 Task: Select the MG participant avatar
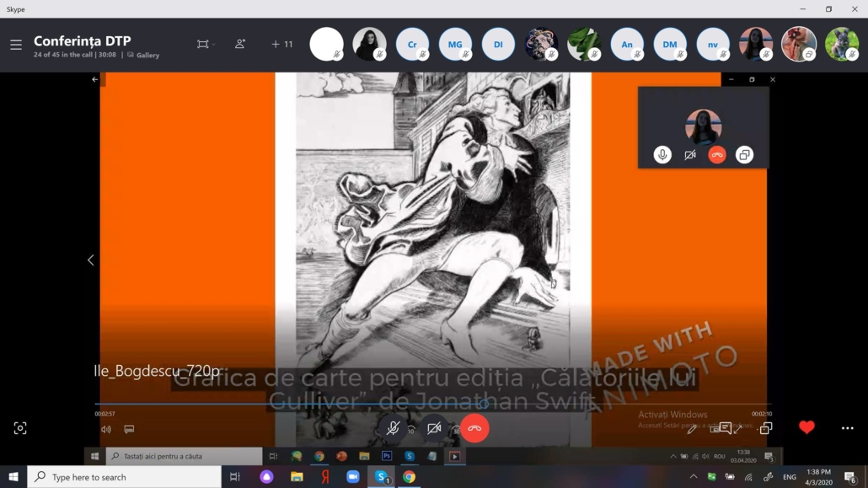[x=455, y=45]
